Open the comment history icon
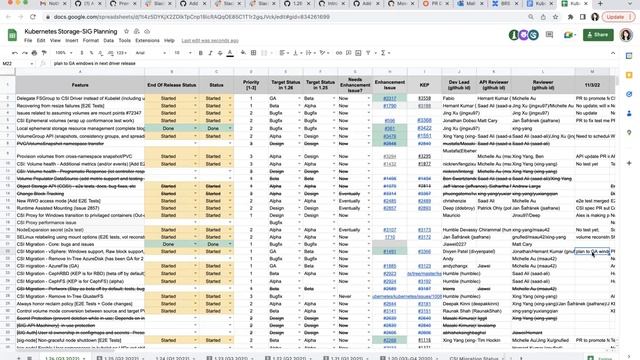Screen dimensions: 640x360 pos(549,35)
